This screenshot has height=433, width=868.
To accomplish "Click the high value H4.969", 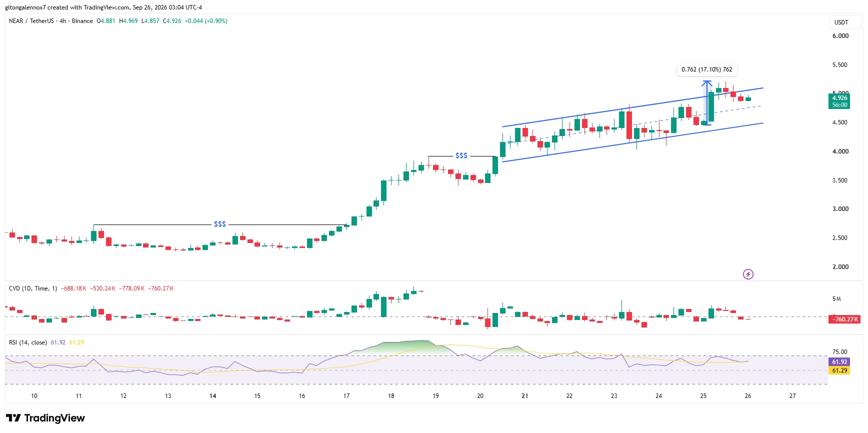I will (128, 21).
